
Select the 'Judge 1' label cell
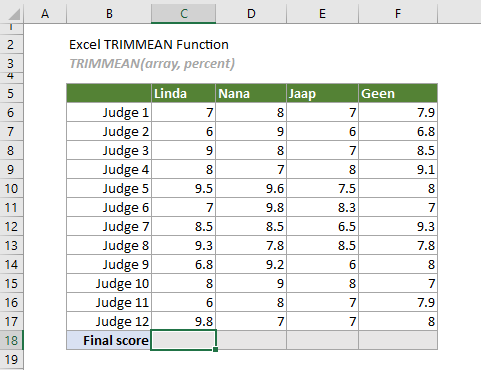109,112
